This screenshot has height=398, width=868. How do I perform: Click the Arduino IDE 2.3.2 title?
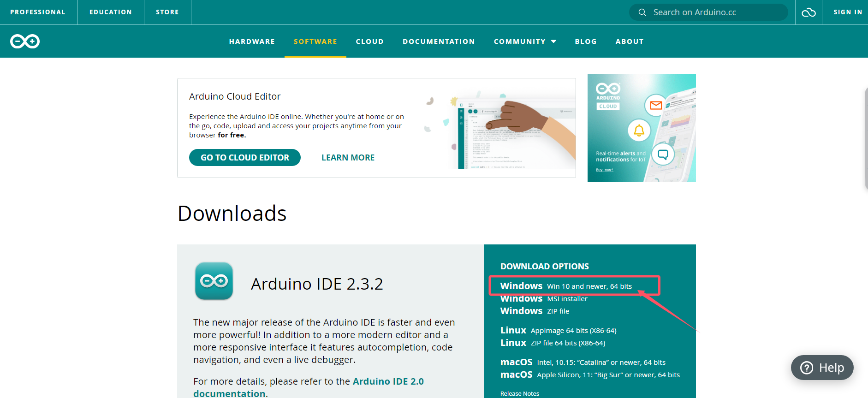click(x=317, y=284)
